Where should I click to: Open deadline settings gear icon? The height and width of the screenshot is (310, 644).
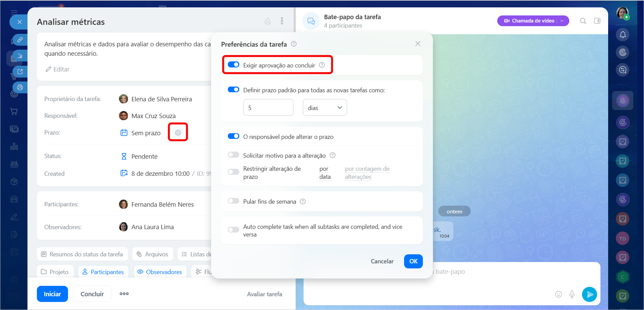click(178, 133)
